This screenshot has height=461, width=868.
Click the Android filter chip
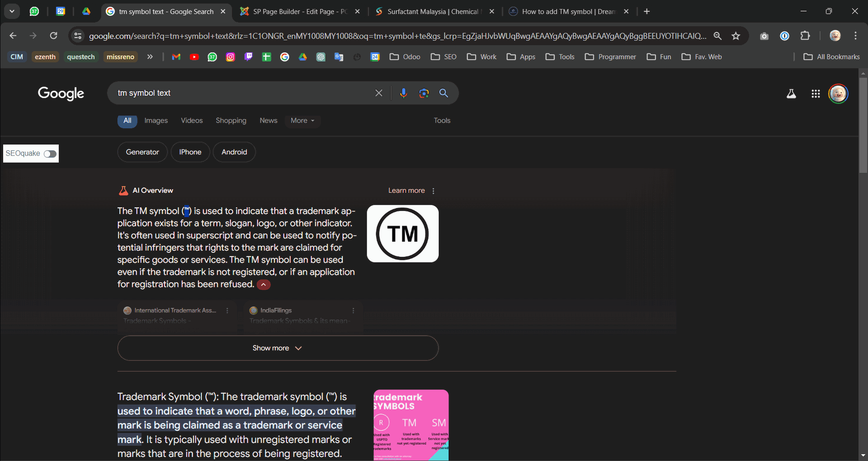234,152
